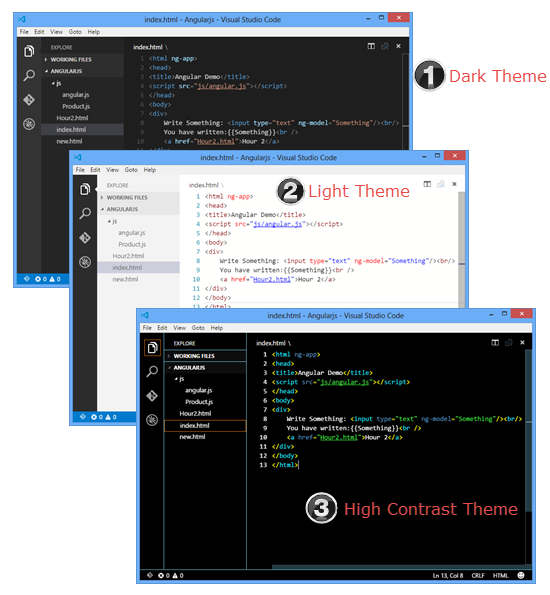Open Git icon in dark theme window
Viewport: 550px width, 595px height.
(x=29, y=100)
